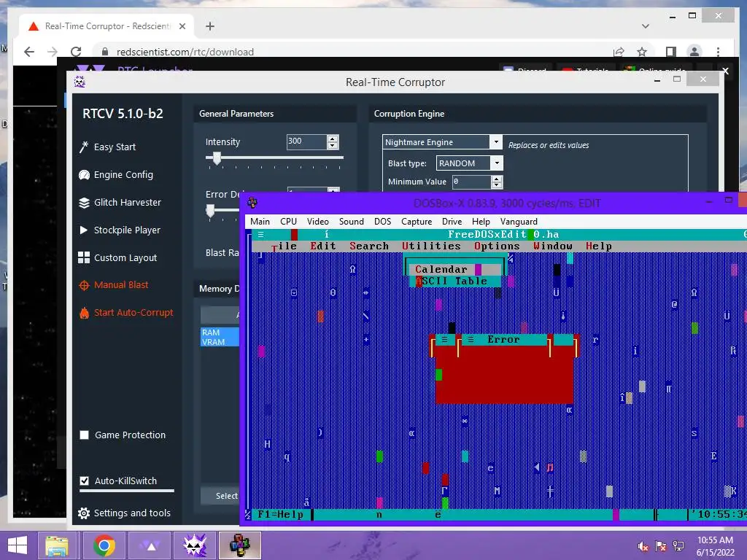Open new Chrome tab
The width and height of the screenshot is (747, 560).
[210, 26]
